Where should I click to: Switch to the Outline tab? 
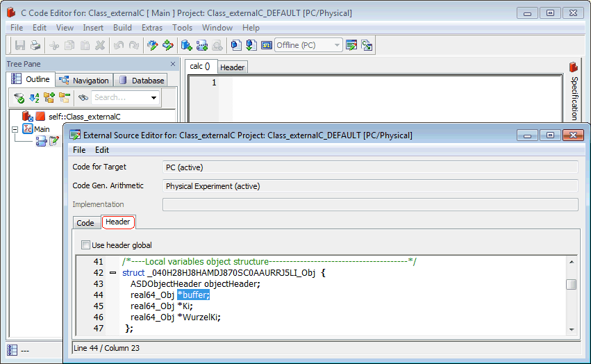(32, 79)
